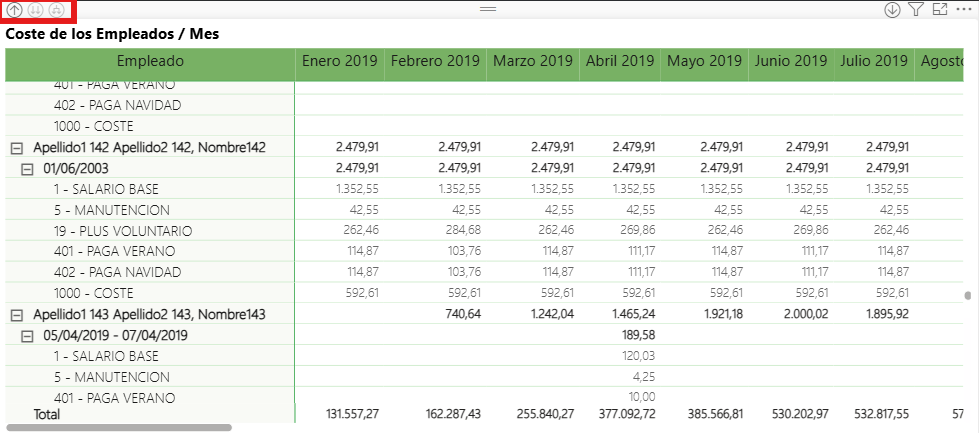Image resolution: width=979 pixels, height=433 pixels.
Task: Open the more options ellipsis menu
Action: pyautogui.click(x=963, y=10)
